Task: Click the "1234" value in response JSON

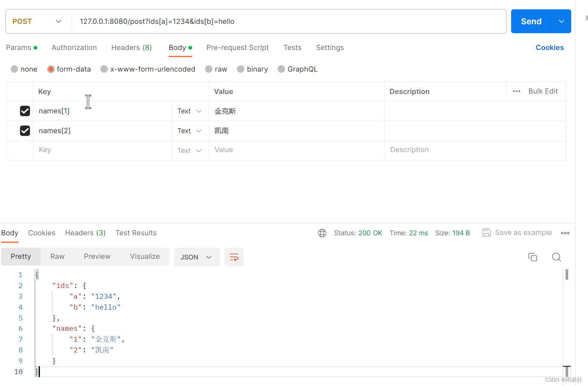Action: tap(104, 296)
